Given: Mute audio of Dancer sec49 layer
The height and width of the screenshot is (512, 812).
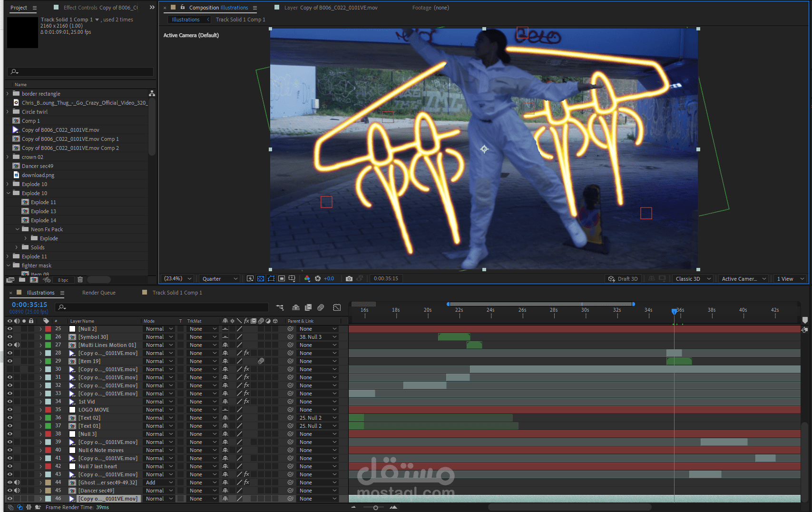Looking at the screenshot, I should click(x=17, y=491).
